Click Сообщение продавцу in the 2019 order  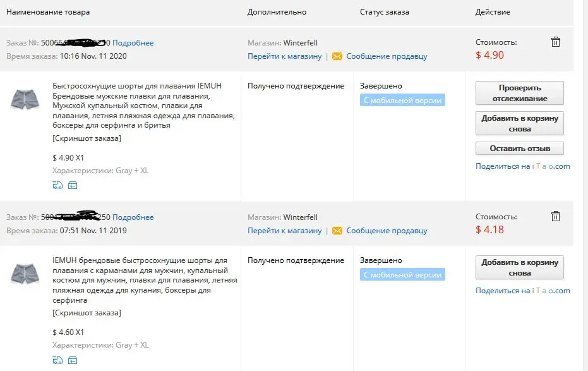coord(387,231)
